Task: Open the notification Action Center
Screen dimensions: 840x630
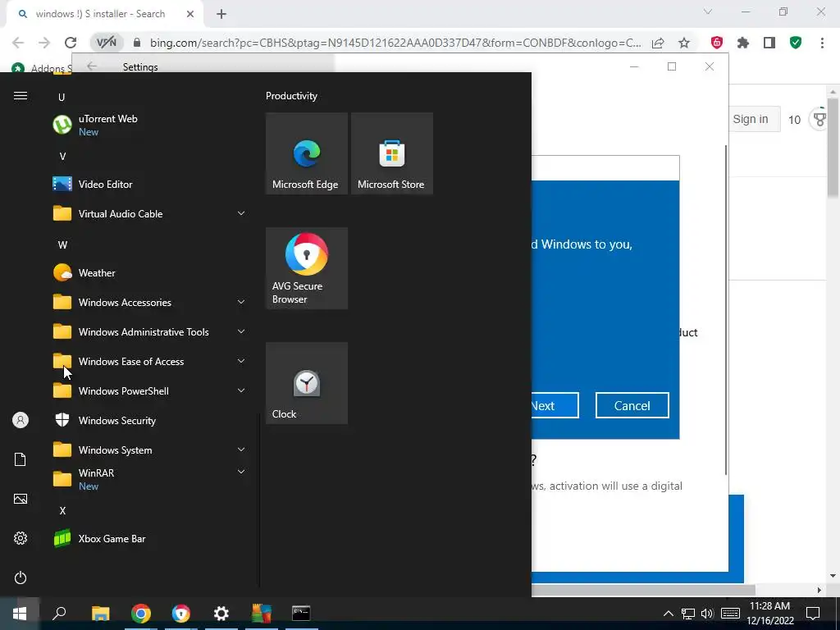Action: click(x=813, y=614)
